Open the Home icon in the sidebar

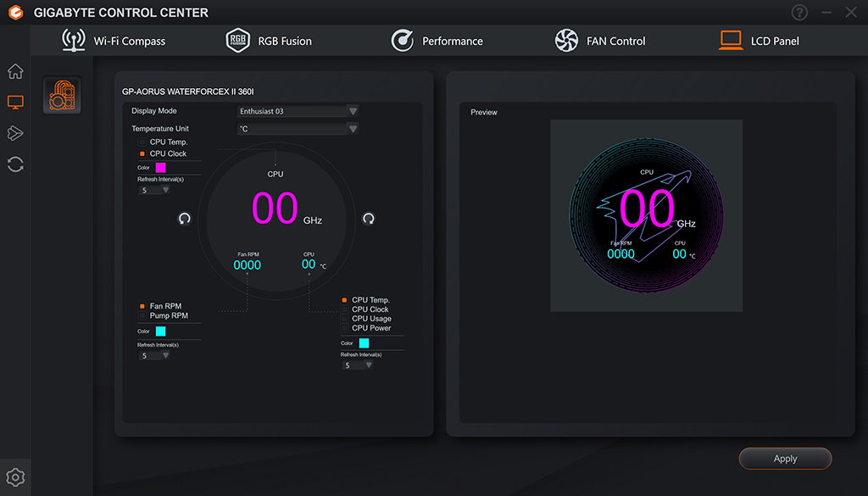pos(15,71)
